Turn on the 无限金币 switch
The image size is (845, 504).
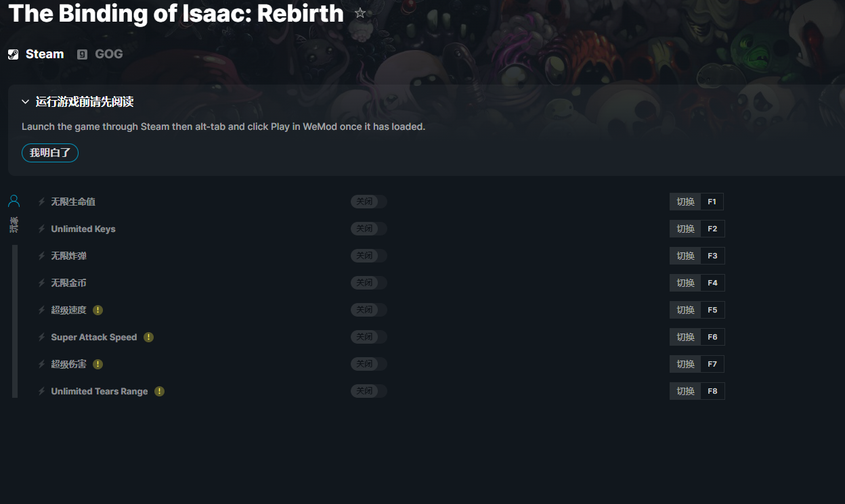point(369,283)
